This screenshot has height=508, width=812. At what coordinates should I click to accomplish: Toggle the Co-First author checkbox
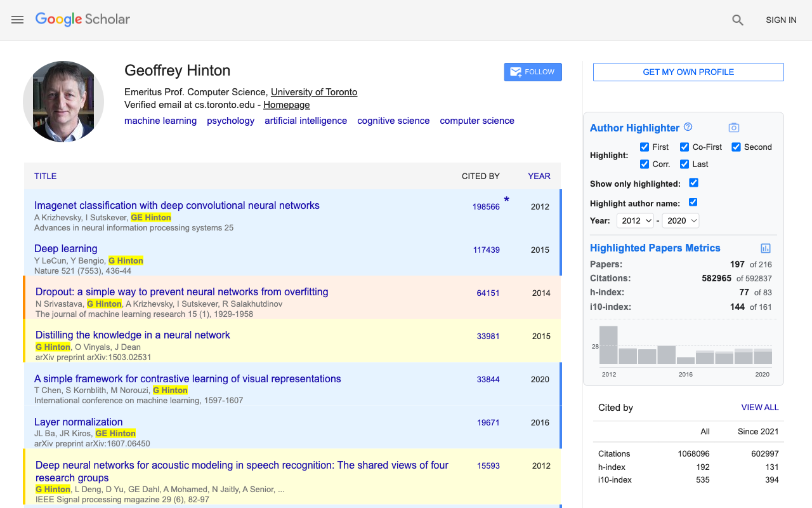[x=684, y=147]
